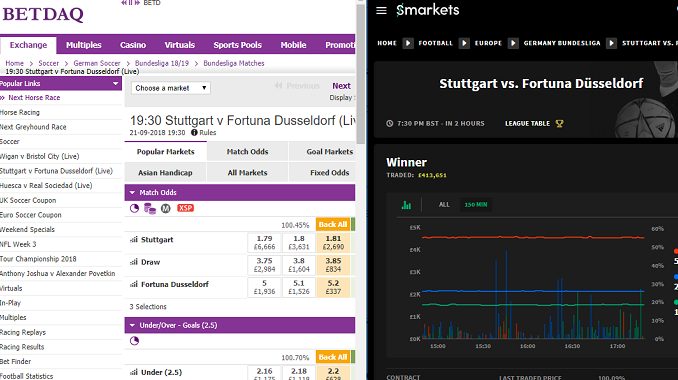Click the round M icon in Match Odds

(166, 208)
